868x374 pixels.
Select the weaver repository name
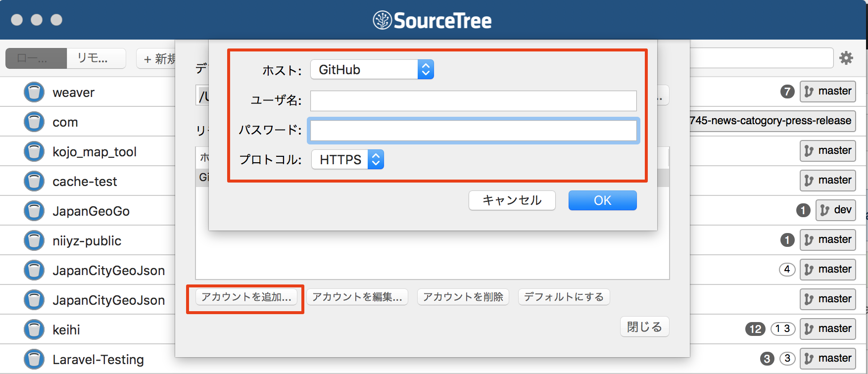pos(74,93)
